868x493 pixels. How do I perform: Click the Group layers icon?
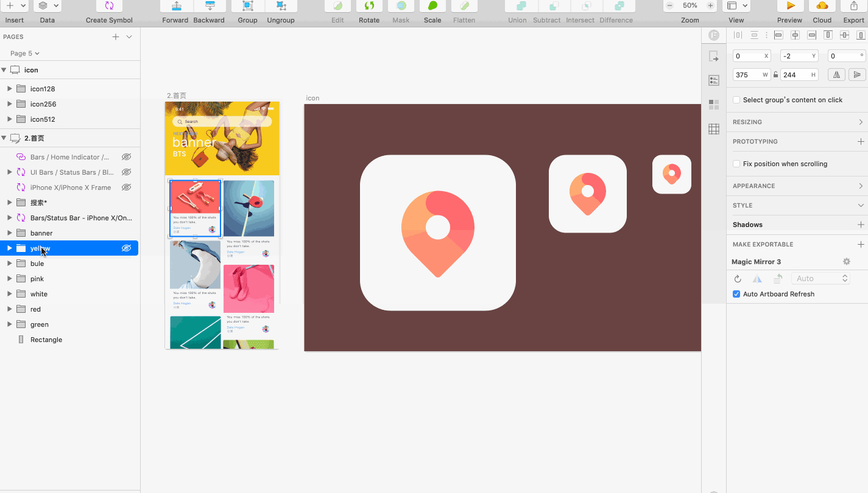pos(247,6)
